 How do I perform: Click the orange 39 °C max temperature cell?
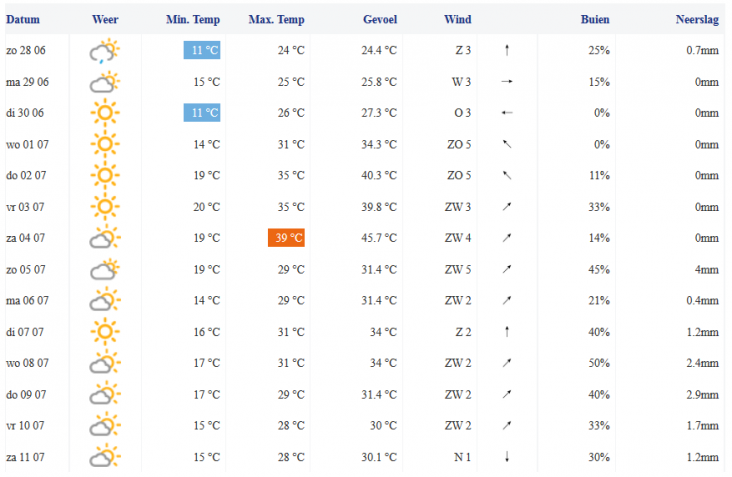[286, 238]
